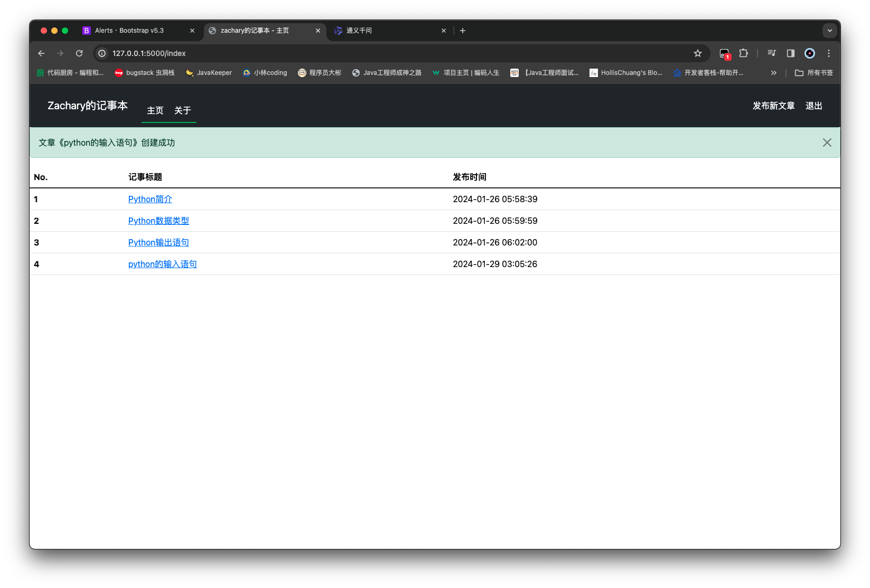Switch to the 通义千问 tab

(390, 31)
